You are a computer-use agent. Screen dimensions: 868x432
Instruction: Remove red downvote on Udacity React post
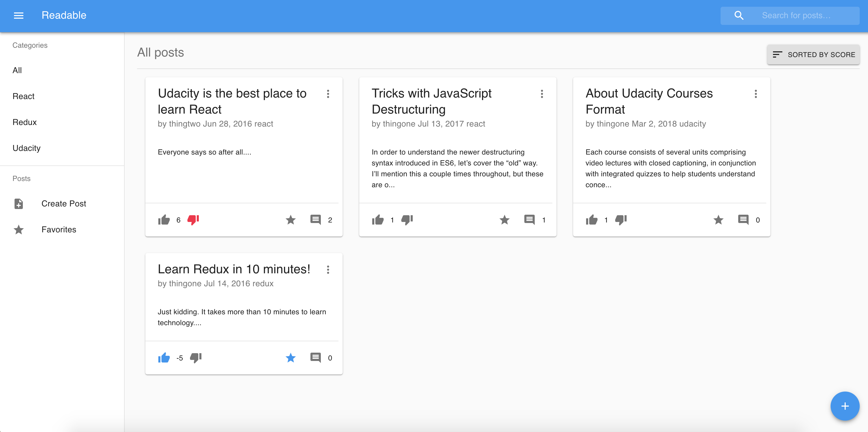193,220
